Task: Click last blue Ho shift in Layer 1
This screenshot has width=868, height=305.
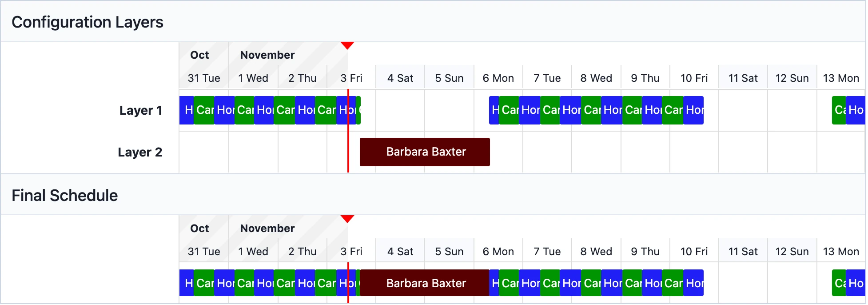Action: [856, 110]
